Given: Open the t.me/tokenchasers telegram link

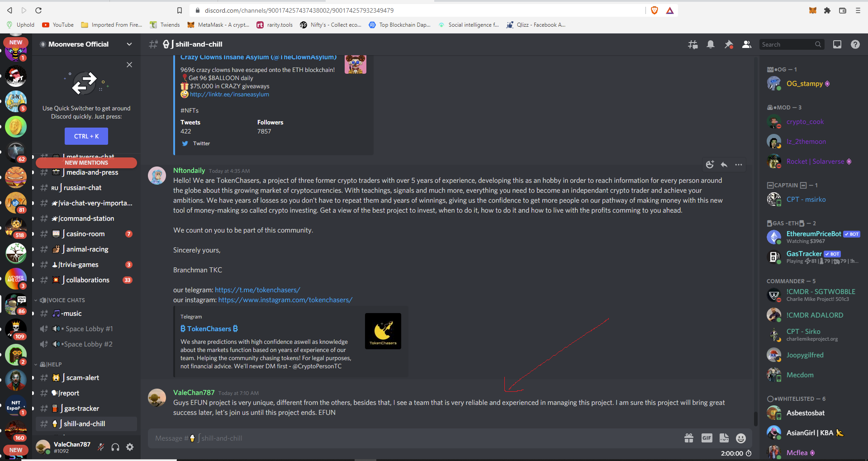Looking at the screenshot, I should coord(257,290).
